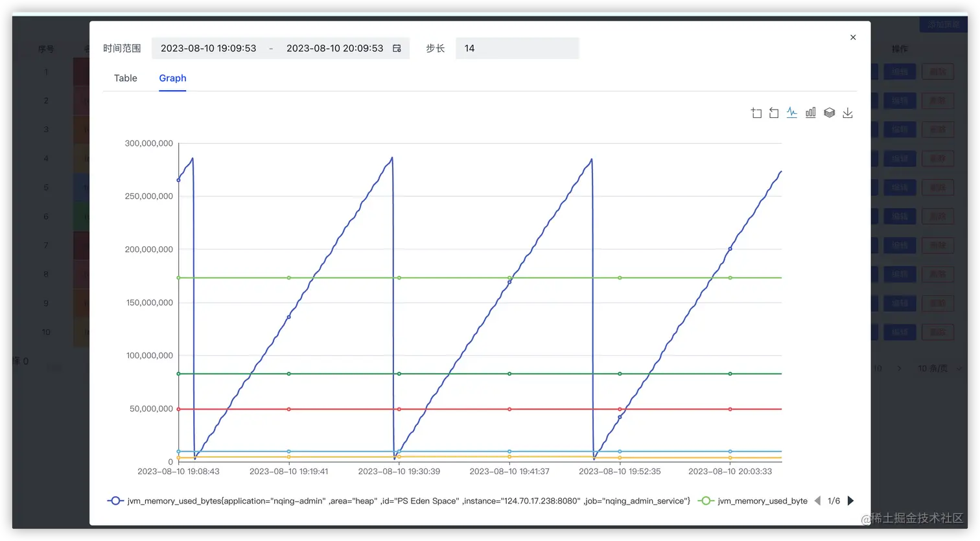Click y-axis label 250,000,000
This screenshot has height=541, width=980.
click(149, 196)
